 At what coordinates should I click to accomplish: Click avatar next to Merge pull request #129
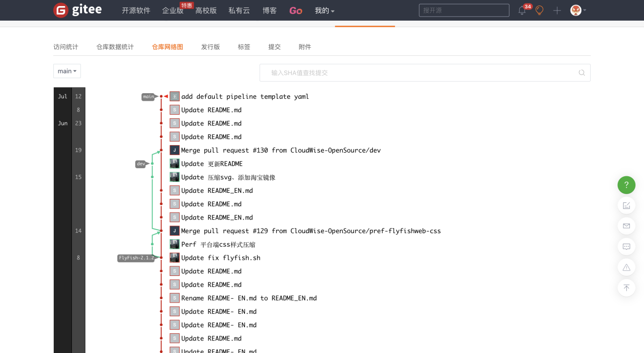175,231
